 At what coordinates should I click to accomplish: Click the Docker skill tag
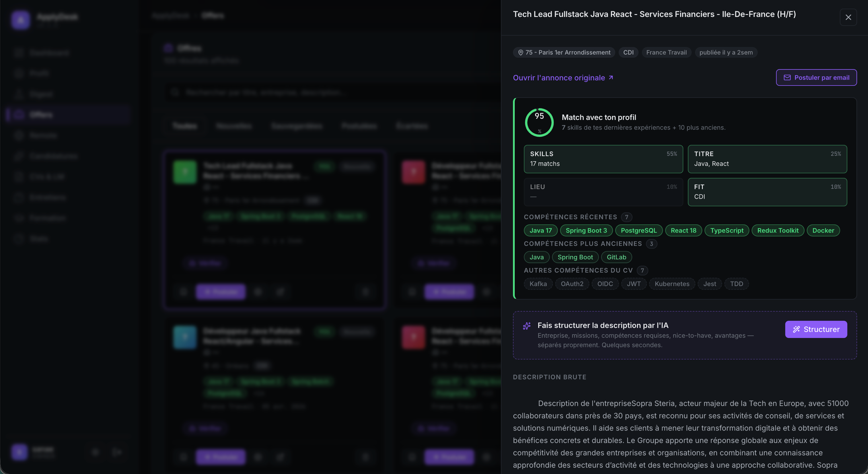[x=823, y=231]
